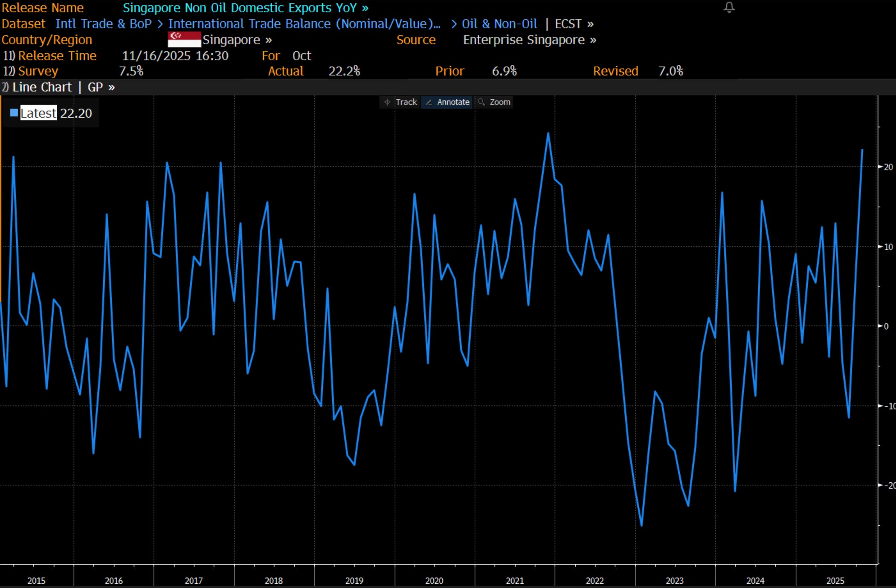
Task: Open the Intl Trade & BoP dataset link
Action: [x=103, y=24]
